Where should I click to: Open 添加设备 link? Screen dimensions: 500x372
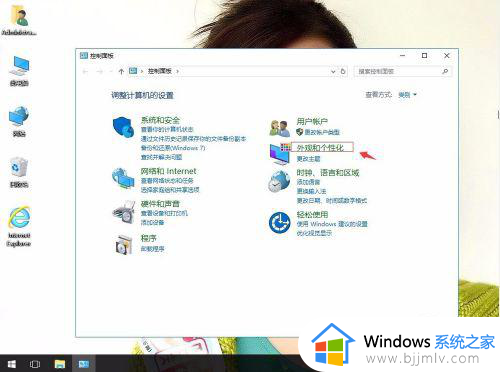coord(152,222)
